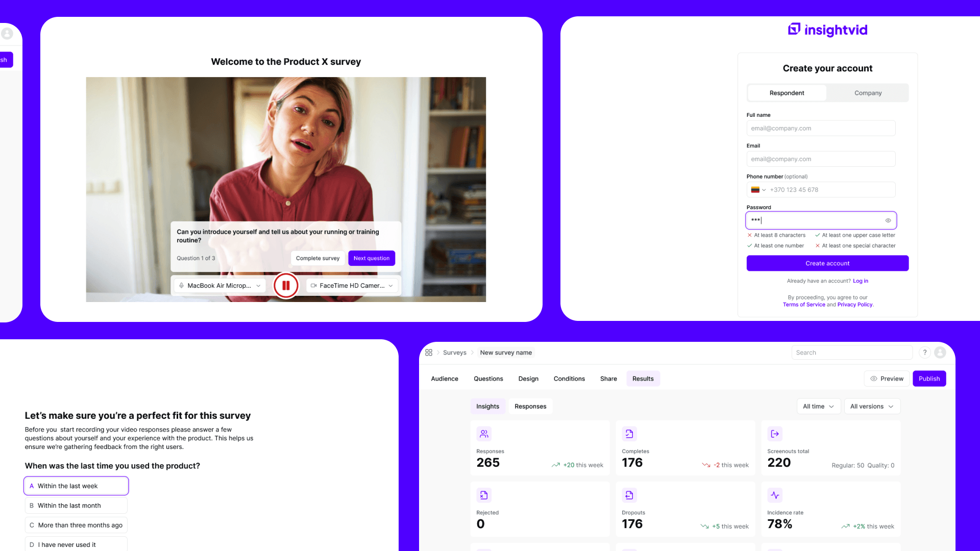This screenshot has height=551, width=980.
Task: Open the 'All time' dropdown
Action: click(x=818, y=406)
